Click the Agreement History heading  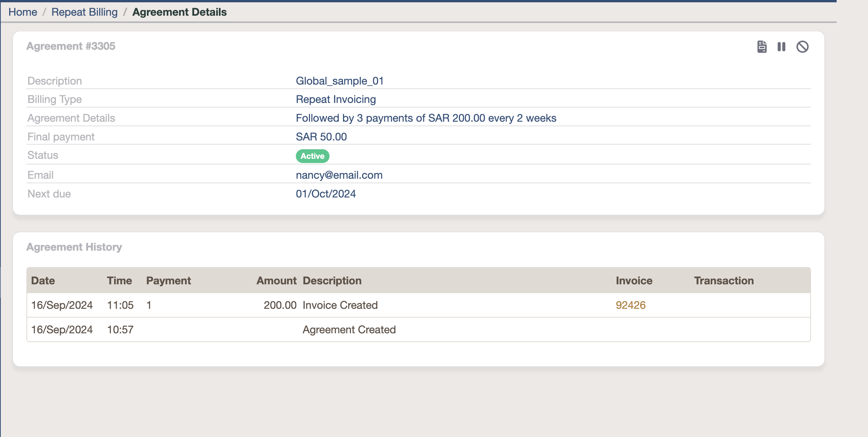tap(74, 247)
